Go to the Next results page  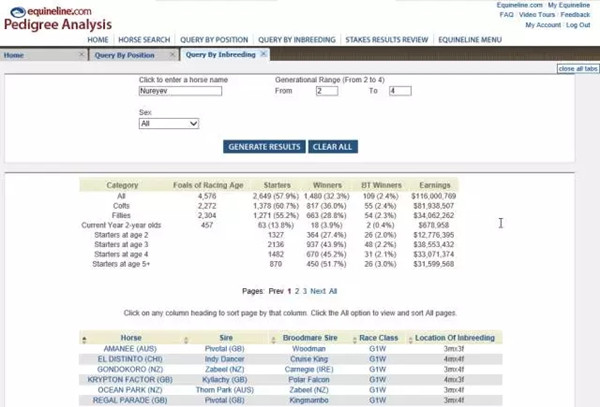tap(318, 290)
